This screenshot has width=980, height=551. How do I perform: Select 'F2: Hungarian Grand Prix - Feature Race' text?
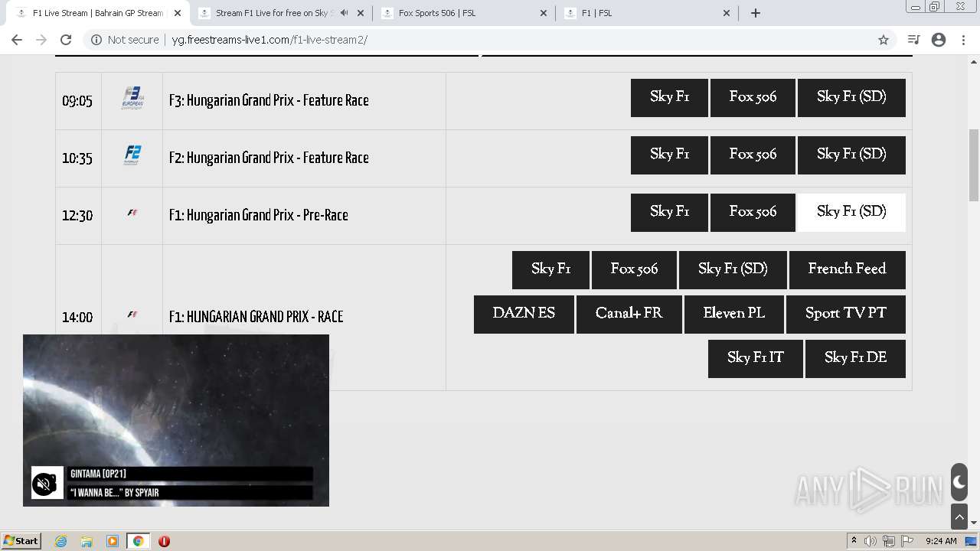269,158
